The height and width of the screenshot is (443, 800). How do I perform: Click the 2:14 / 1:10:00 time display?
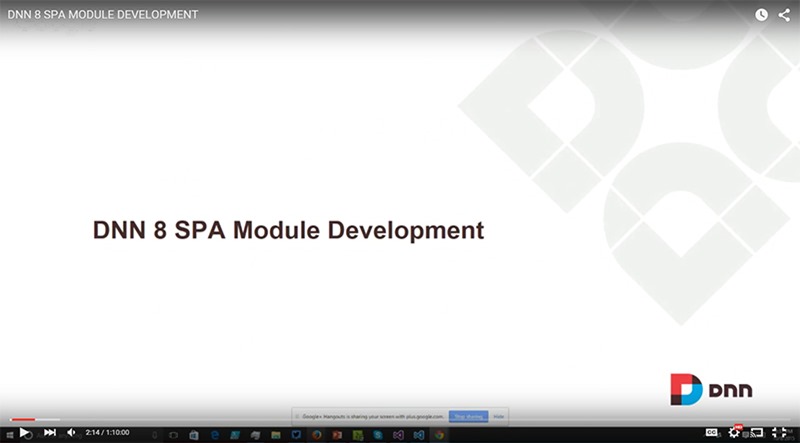click(x=107, y=432)
